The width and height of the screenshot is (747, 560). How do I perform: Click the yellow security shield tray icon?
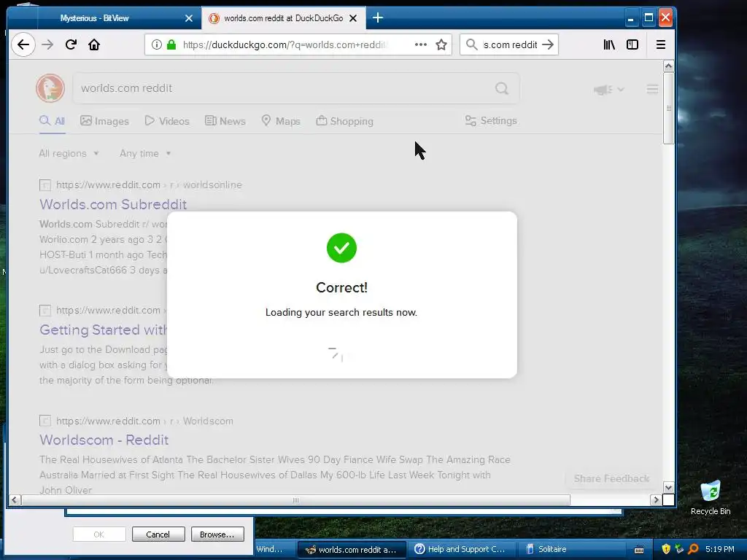coord(665,549)
